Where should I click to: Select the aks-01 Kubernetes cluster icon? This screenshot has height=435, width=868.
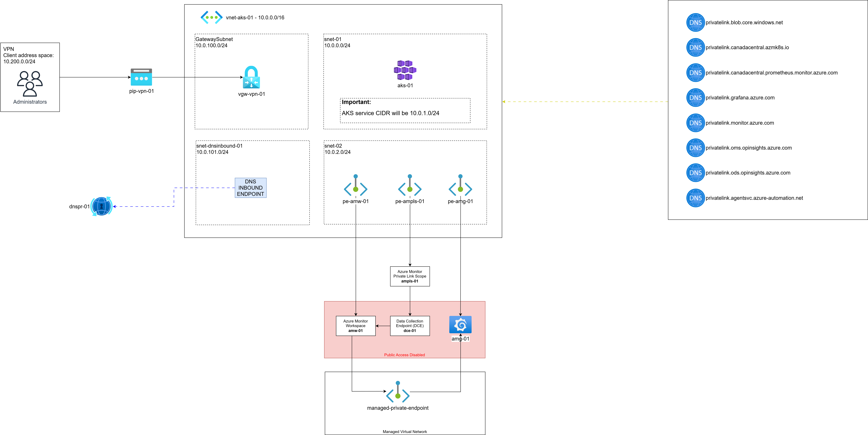click(x=405, y=70)
